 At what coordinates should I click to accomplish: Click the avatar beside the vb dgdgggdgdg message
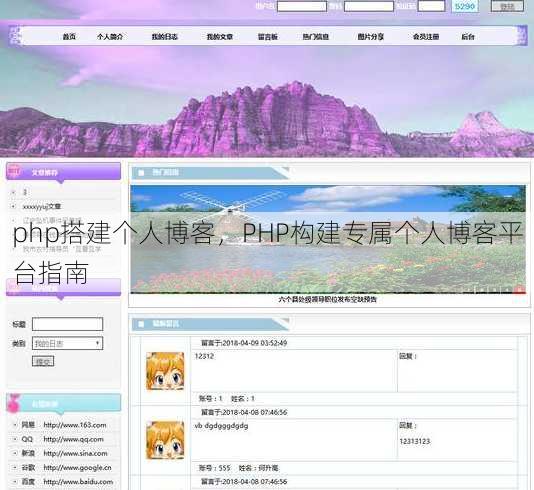(x=165, y=440)
